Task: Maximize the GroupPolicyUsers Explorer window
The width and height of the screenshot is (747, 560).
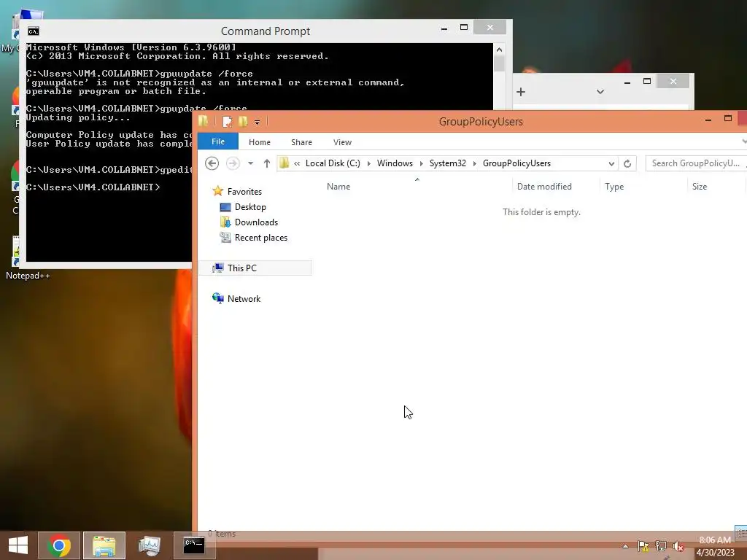Action: pyautogui.click(x=728, y=119)
